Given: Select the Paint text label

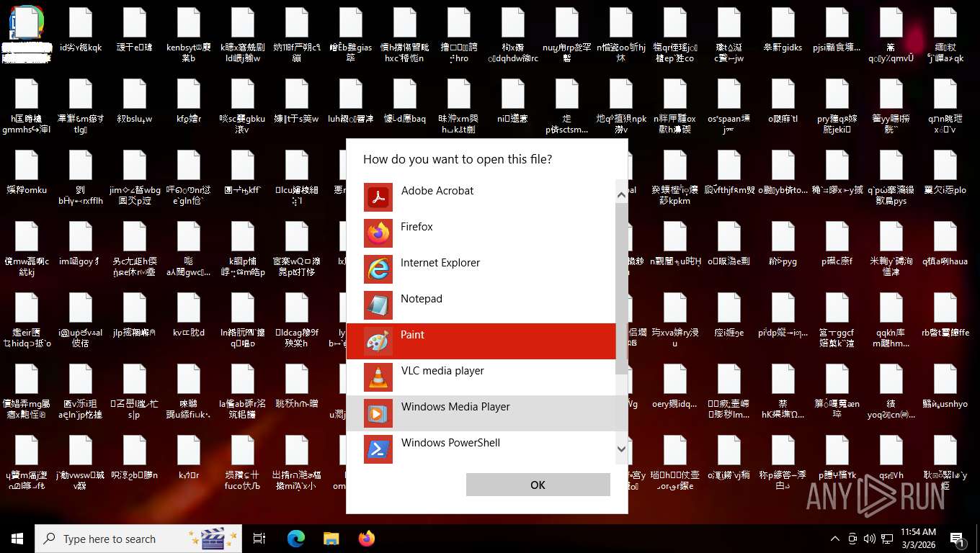Looking at the screenshot, I should click(413, 335).
